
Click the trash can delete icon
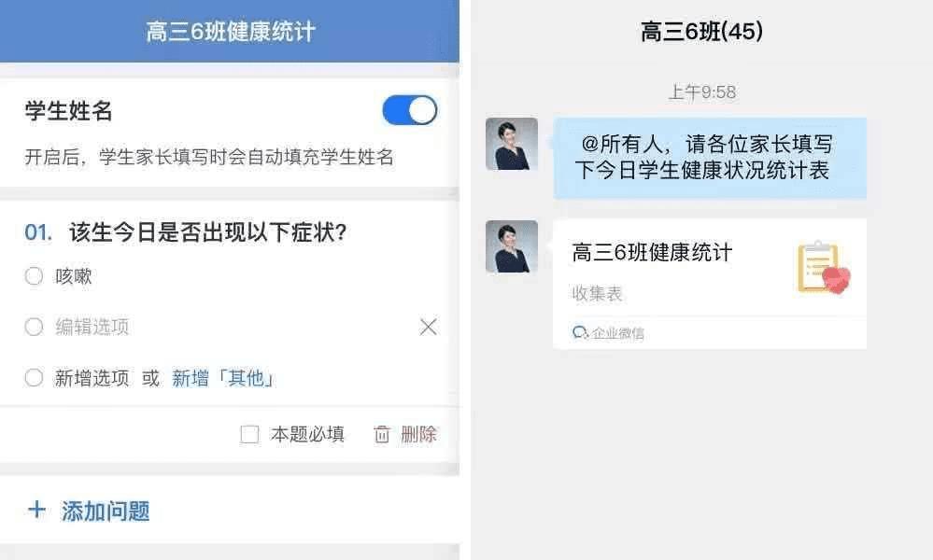(381, 435)
